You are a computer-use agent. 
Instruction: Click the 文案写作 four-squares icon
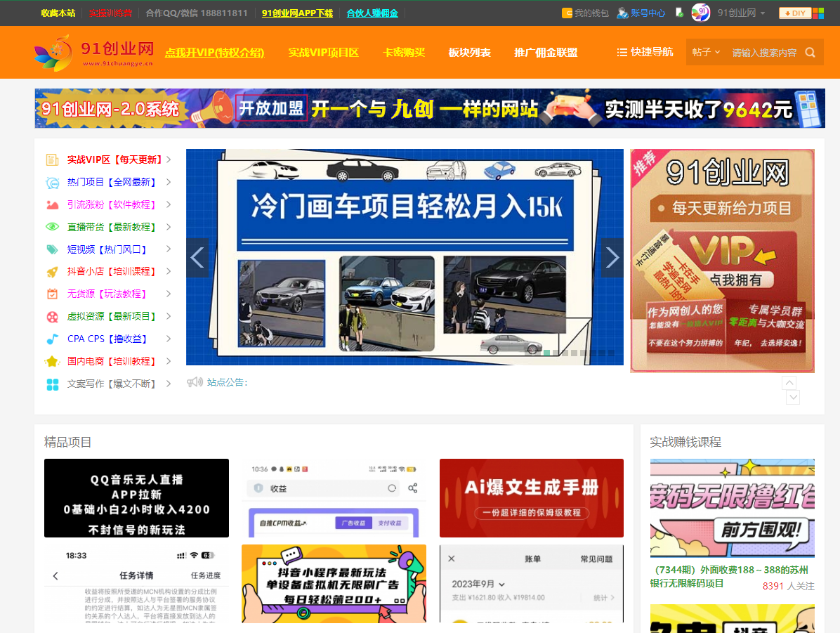[x=52, y=384]
